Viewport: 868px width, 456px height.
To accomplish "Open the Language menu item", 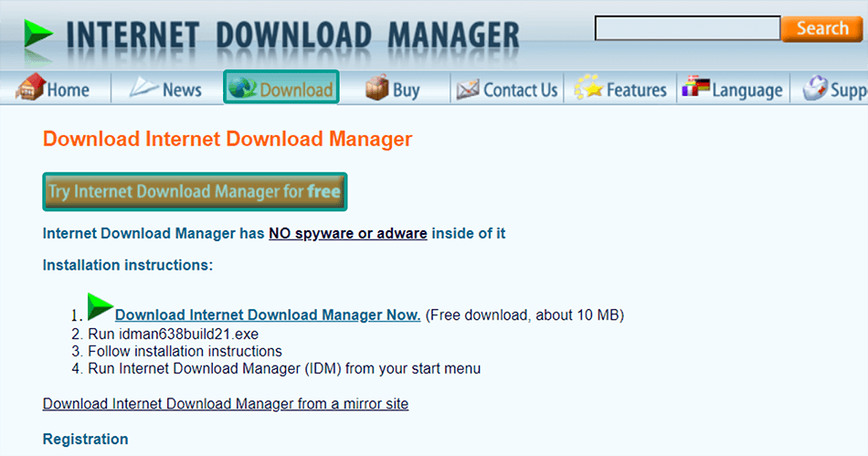I will [747, 90].
